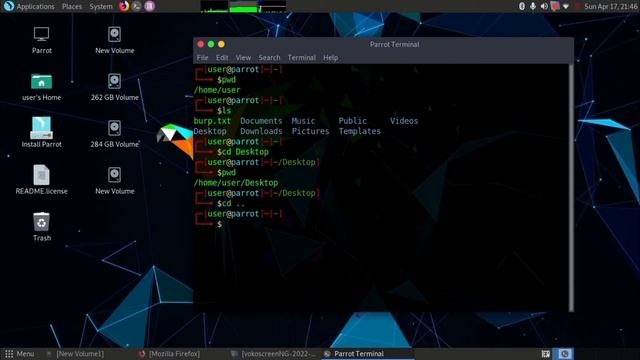The image size is (640, 360).
Task: Open the bottom panel Menu button
Action: 19,354
